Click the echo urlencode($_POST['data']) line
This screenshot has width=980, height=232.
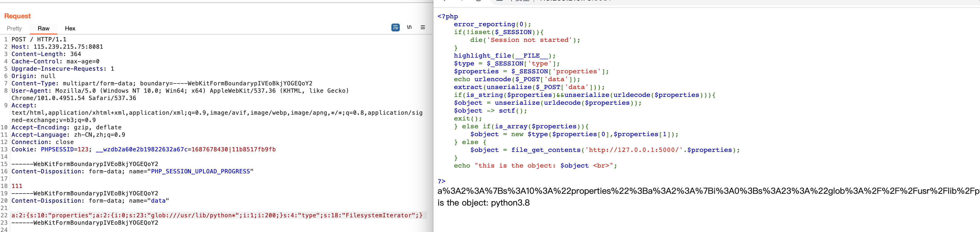(517, 79)
